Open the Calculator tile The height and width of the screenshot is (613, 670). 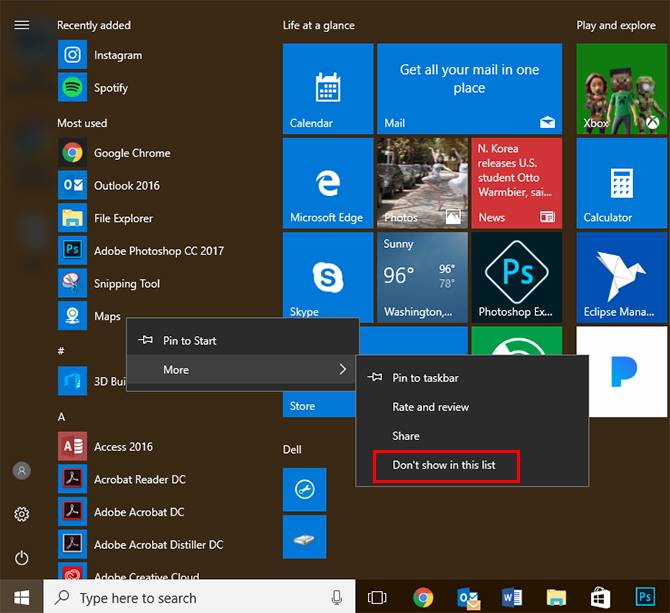(x=621, y=183)
